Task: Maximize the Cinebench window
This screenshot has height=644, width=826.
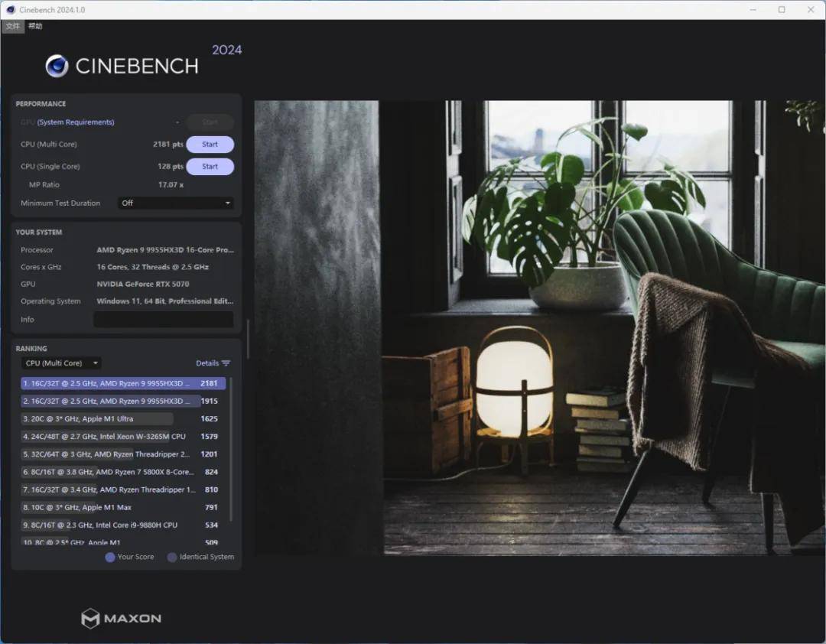Action: [x=782, y=9]
